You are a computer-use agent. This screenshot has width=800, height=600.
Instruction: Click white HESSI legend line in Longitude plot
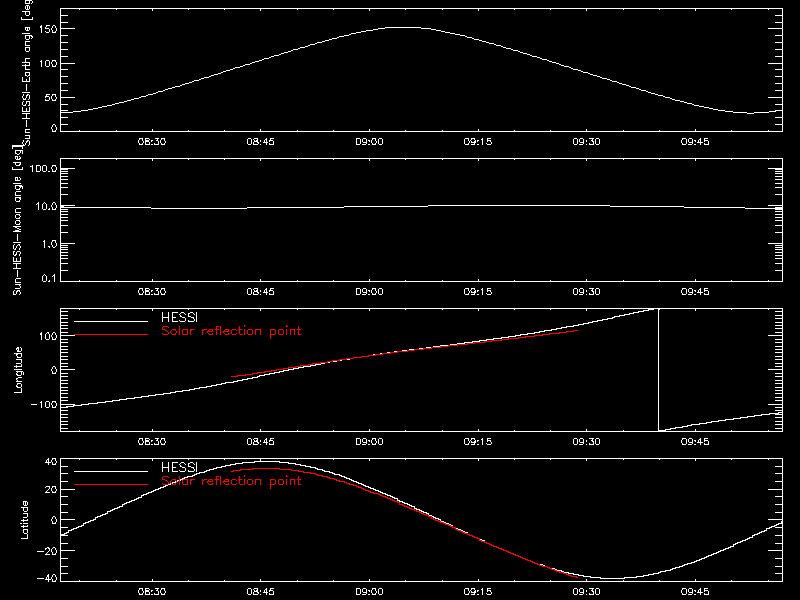[111, 321]
